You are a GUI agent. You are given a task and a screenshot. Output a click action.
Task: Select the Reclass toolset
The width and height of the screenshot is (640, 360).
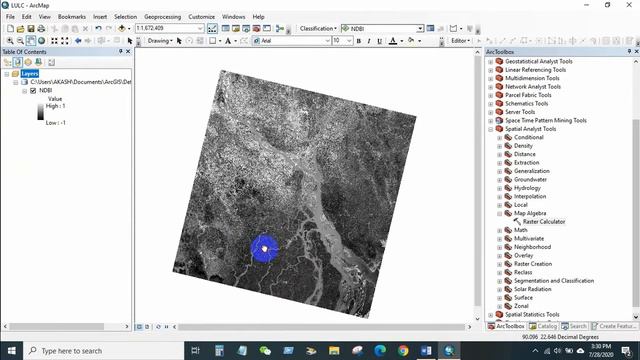[523, 272]
